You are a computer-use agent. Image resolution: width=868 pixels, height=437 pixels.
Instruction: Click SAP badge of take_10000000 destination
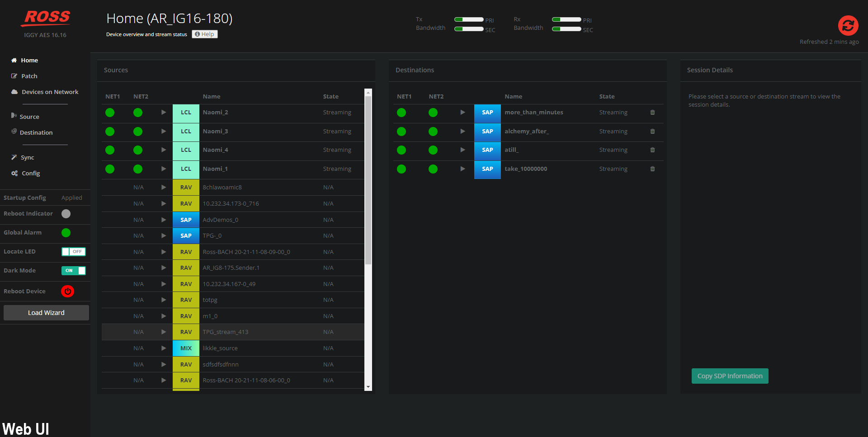click(x=487, y=169)
